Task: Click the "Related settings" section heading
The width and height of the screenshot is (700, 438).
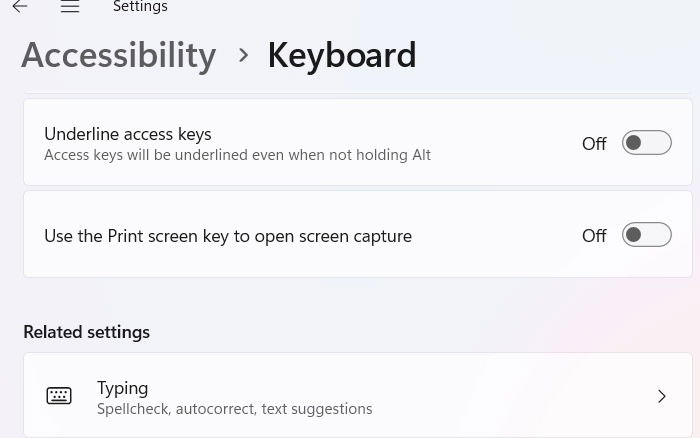Action: click(86, 332)
